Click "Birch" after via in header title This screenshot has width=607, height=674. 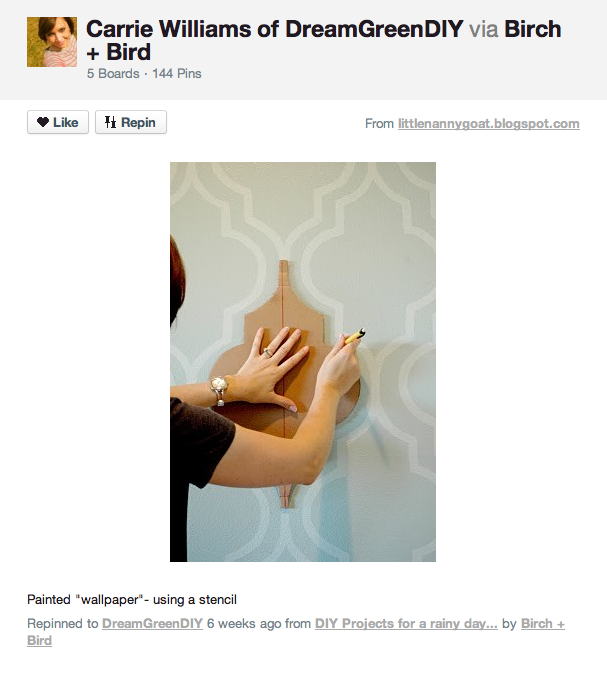coord(533,29)
